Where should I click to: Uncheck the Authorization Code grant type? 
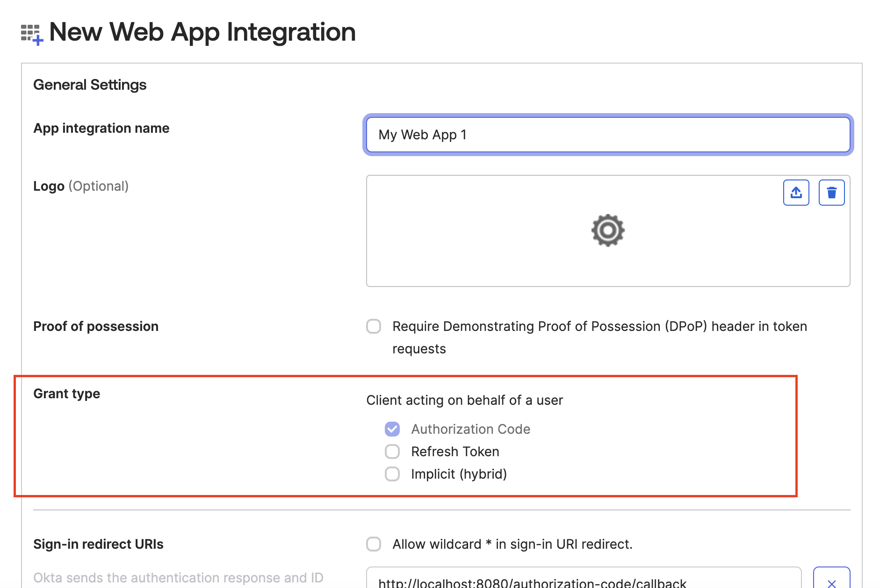pos(392,429)
